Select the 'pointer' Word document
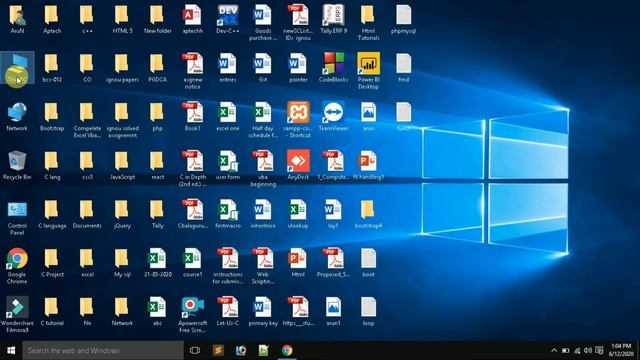 pos(298,68)
